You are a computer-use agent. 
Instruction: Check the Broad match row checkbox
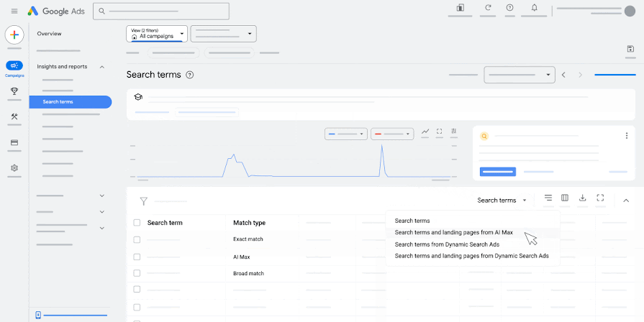(x=137, y=273)
